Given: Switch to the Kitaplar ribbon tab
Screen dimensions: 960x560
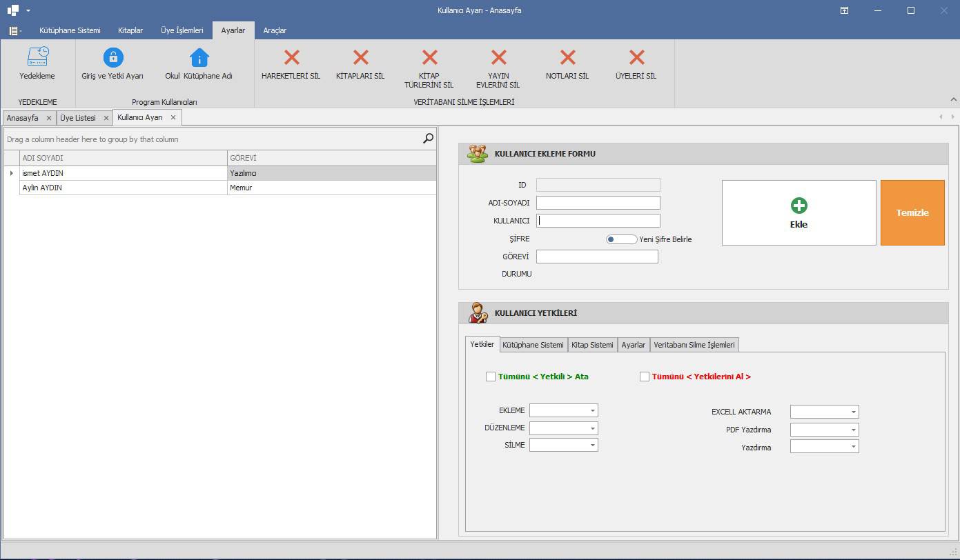Looking at the screenshot, I should pyautogui.click(x=130, y=30).
